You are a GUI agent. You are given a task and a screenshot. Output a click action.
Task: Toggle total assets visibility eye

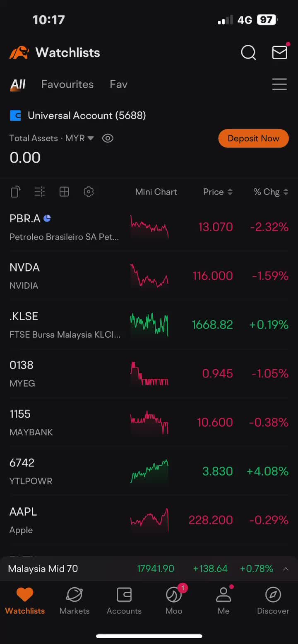(108, 138)
